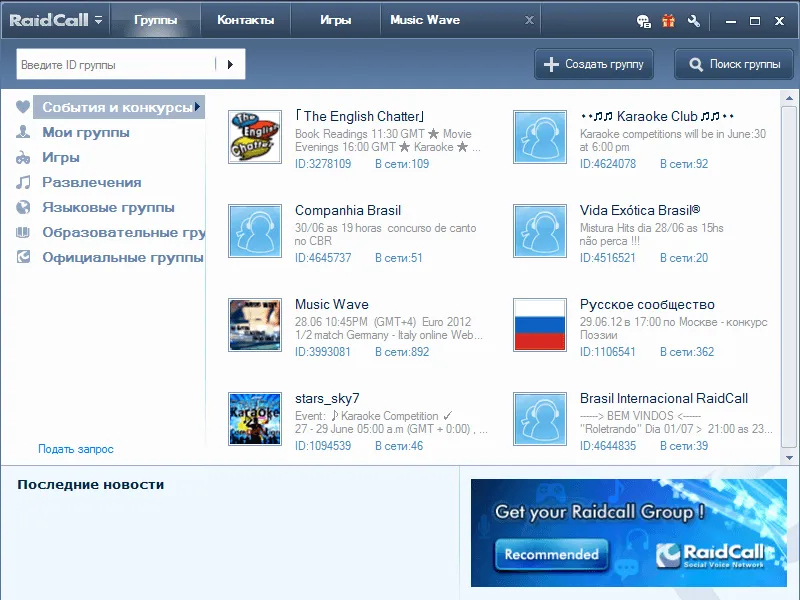This screenshot has height=600, width=800.
Task: Open settings via the wrench icon
Action: (x=693, y=20)
